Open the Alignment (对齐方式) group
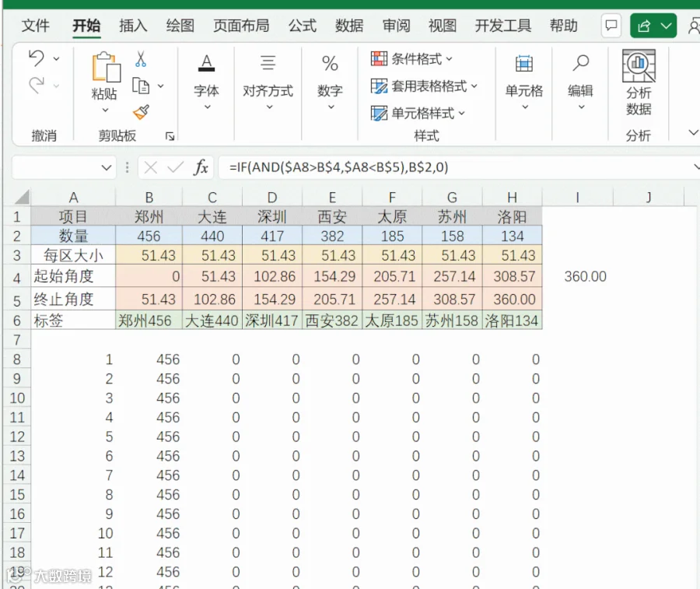 coord(268,82)
